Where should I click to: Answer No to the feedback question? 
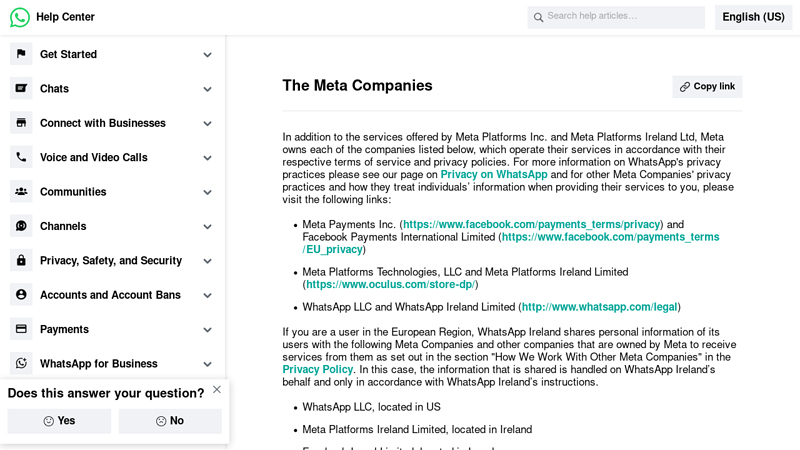170,421
